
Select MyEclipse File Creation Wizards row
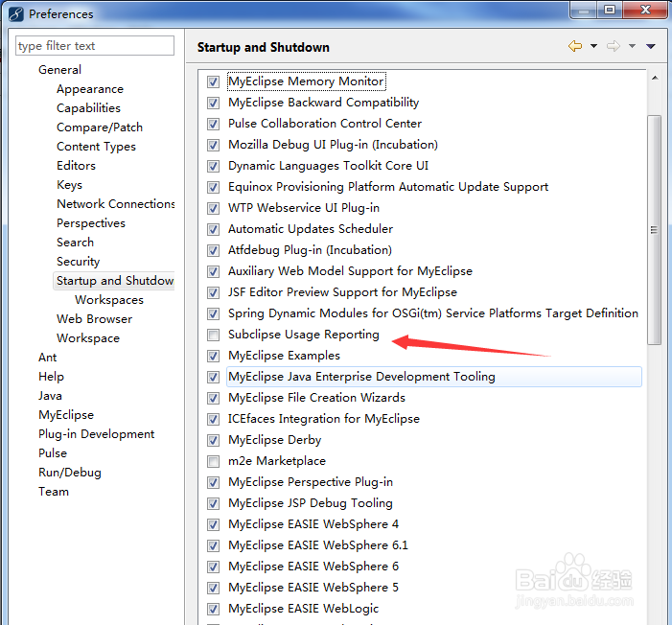click(x=316, y=398)
